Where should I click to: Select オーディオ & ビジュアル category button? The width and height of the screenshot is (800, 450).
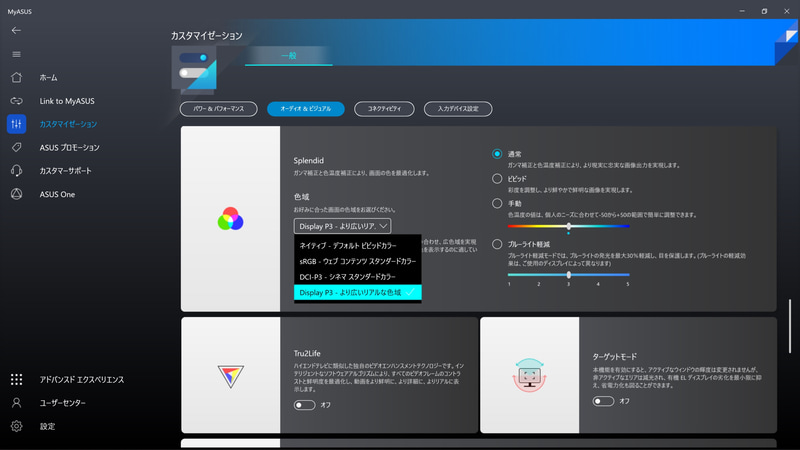[306, 109]
